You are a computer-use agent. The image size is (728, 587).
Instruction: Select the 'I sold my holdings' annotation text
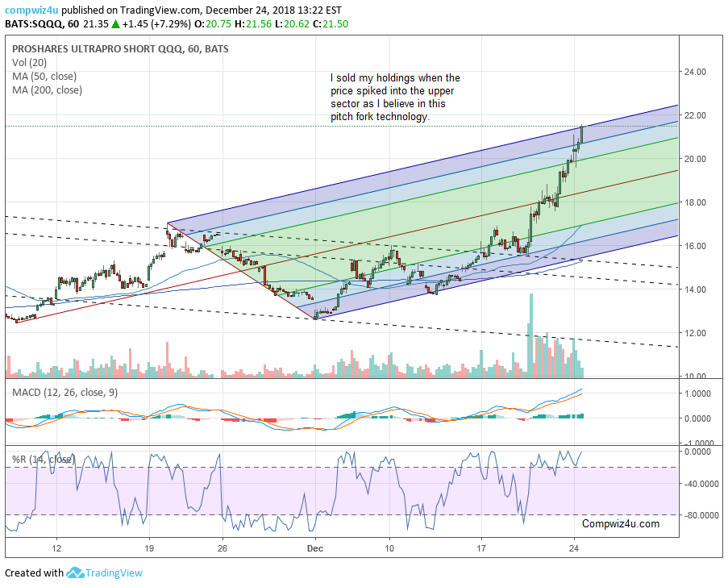point(395,98)
